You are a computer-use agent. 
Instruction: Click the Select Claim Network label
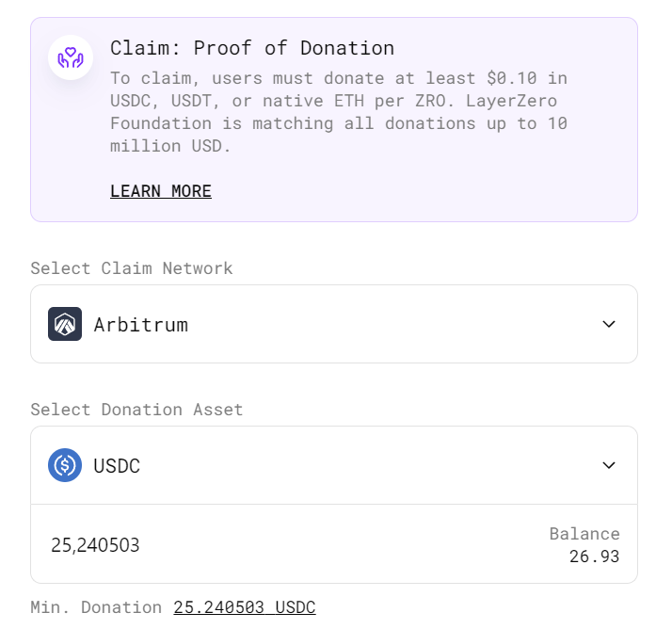[x=132, y=268]
